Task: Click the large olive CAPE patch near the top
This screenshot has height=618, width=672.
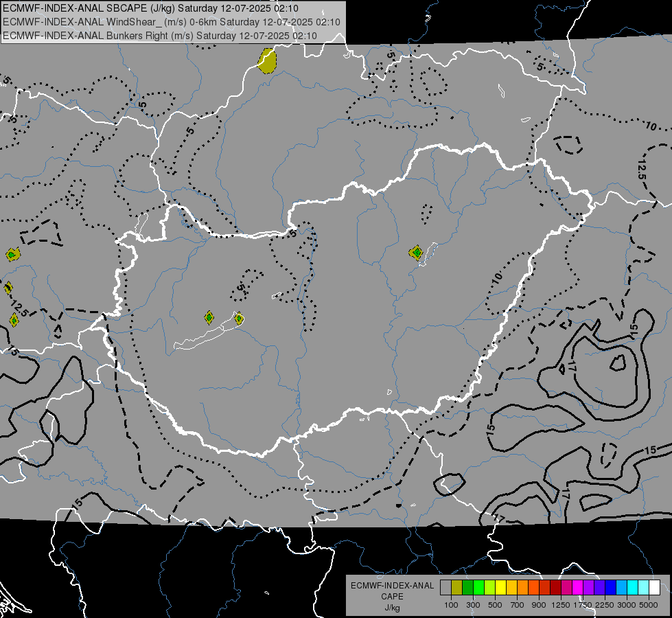Action: [268, 61]
